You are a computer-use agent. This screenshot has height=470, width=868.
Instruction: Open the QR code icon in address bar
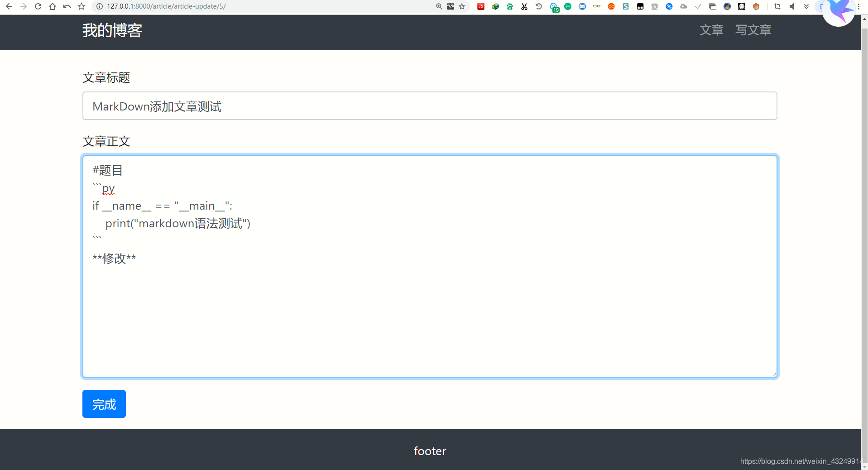451,6
